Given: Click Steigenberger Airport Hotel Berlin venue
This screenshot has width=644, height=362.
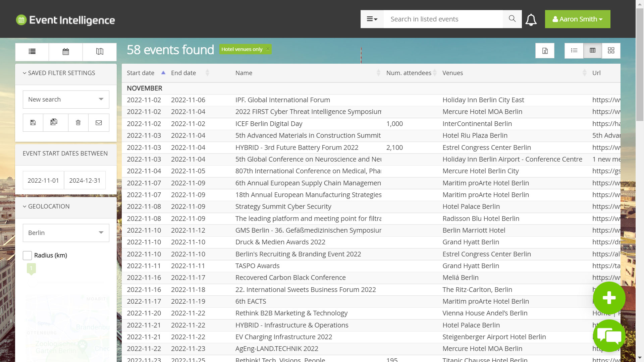Looking at the screenshot, I should 494,337.
